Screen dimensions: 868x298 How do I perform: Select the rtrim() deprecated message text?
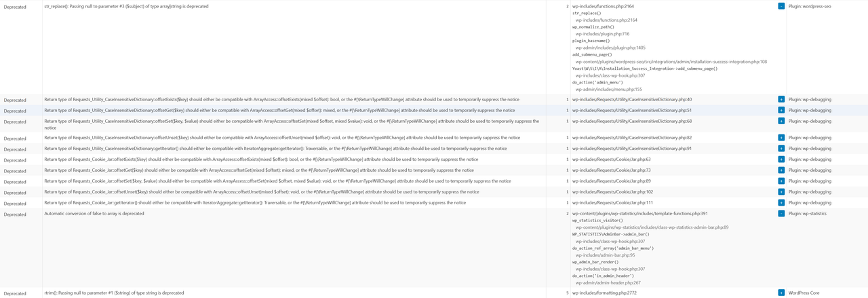pyautogui.click(x=114, y=293)
